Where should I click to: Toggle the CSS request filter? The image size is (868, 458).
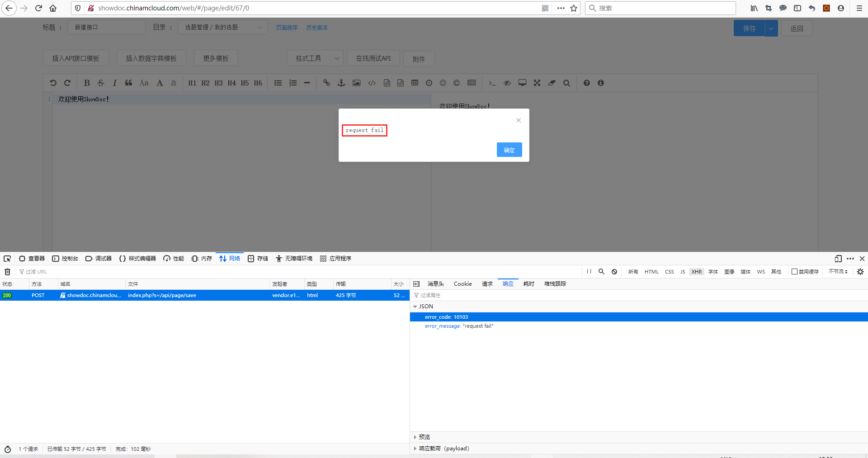[670, 272]
